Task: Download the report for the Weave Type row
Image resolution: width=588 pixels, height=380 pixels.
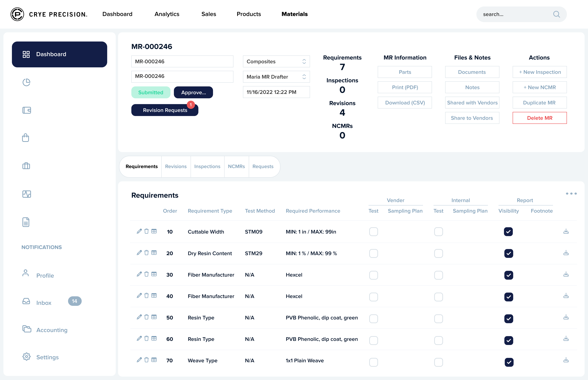Action: point(566,360)
